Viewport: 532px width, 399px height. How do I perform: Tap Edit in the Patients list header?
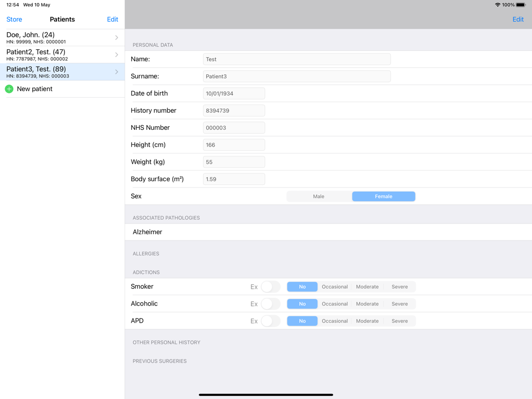[113, 19]
